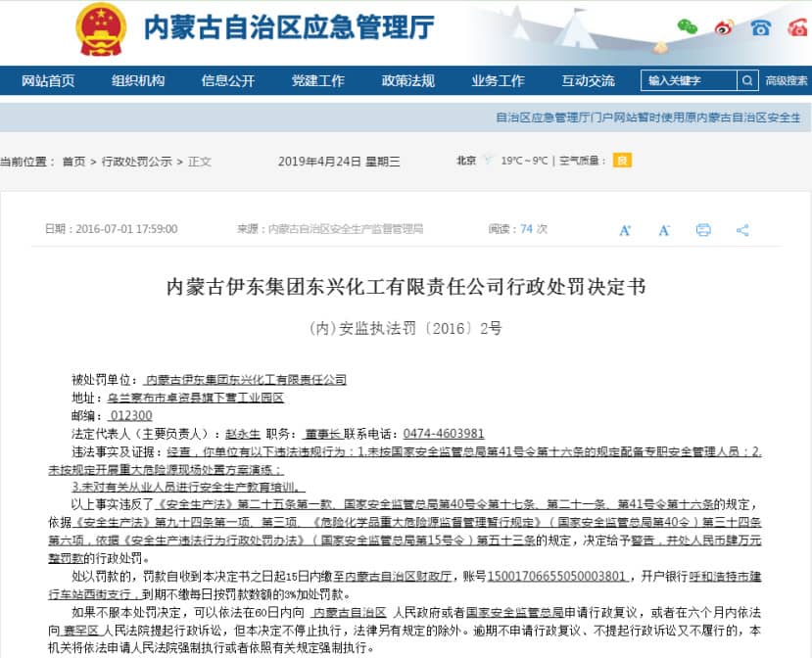Screen dimensions: 812x658
Task: Share the article via share icon
Action: 742,230
